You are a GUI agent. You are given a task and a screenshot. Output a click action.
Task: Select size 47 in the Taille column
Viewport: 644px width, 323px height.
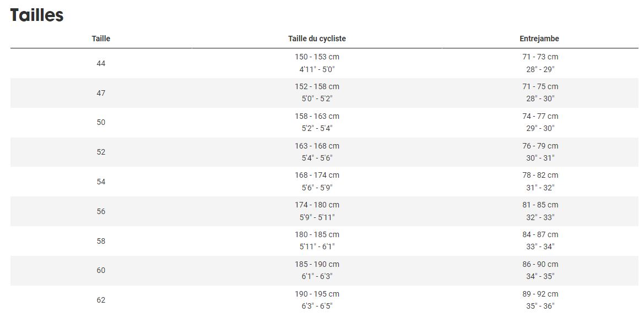101,93
